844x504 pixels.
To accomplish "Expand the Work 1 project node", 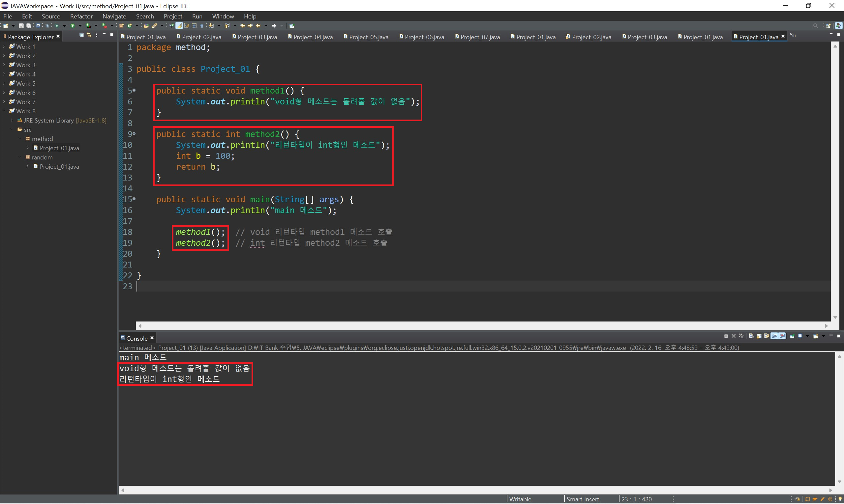I will [x=4, y=46].
